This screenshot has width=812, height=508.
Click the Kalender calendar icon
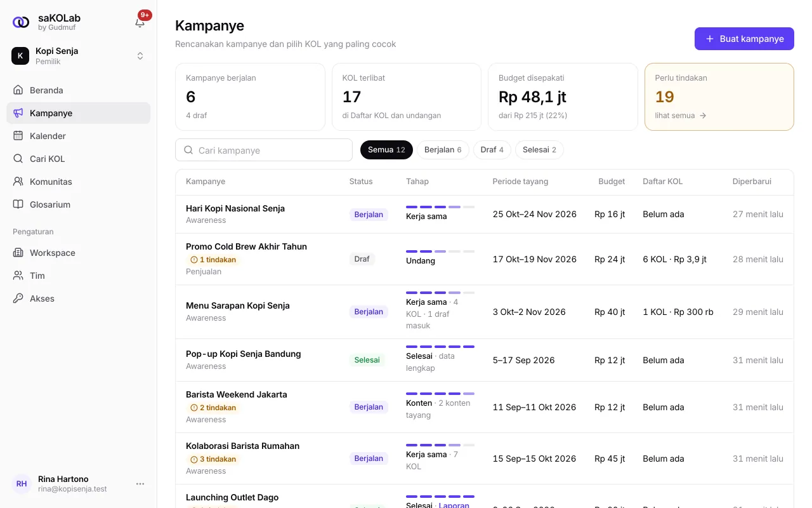tap(18, 136)
